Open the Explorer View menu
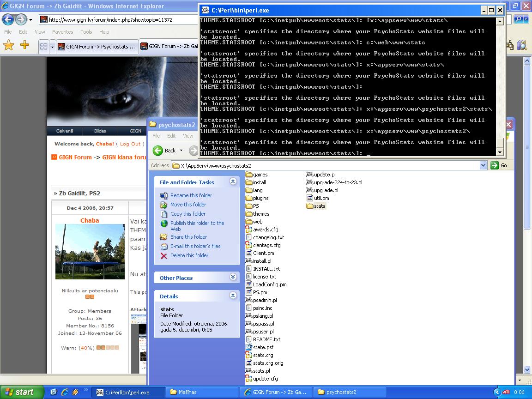532x399 pixels. coord(188,136)
